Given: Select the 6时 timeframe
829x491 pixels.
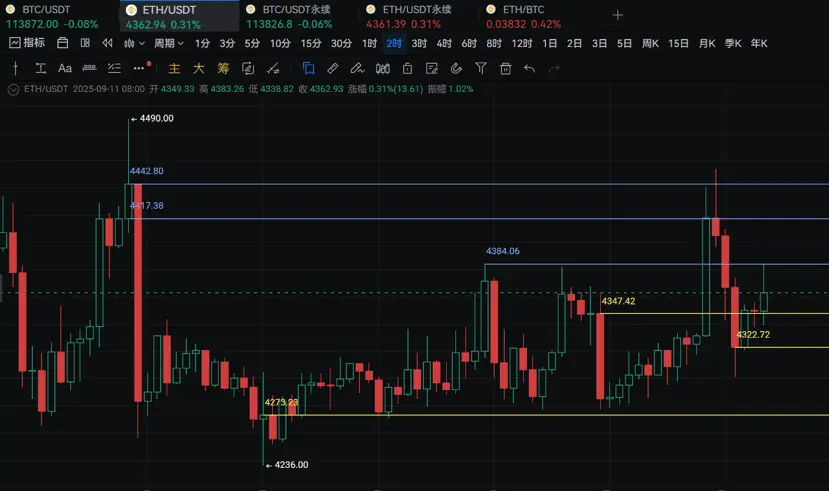Looking at the screenshot, I should click(x=468, y=43).
